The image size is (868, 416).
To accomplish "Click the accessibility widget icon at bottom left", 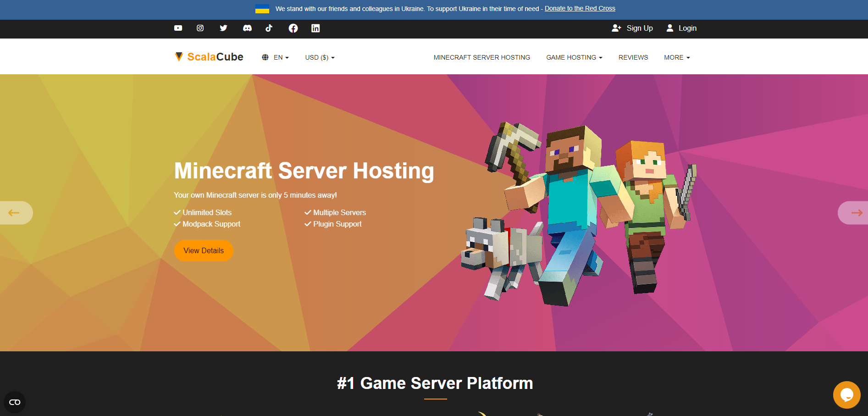I will (x=15, y=402).
